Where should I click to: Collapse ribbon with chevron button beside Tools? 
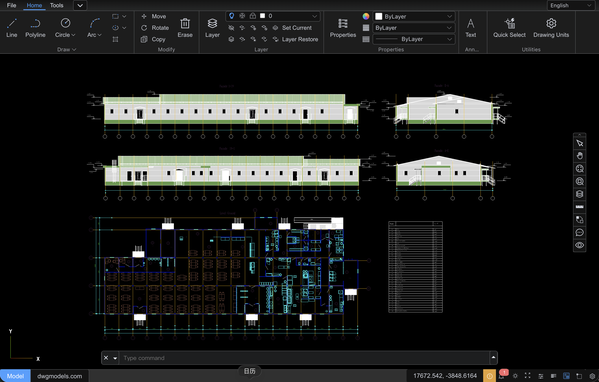[80, 5]
